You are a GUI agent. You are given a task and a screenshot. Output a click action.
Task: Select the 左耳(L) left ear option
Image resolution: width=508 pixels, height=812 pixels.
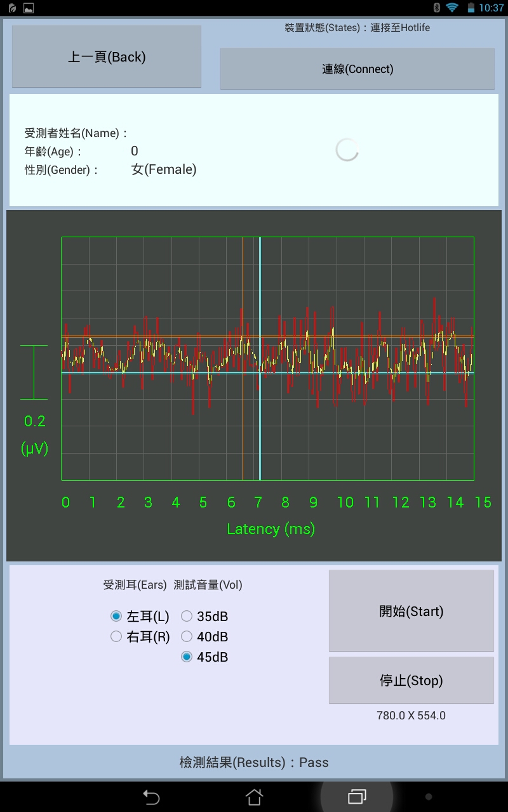[x=140, y=617]
